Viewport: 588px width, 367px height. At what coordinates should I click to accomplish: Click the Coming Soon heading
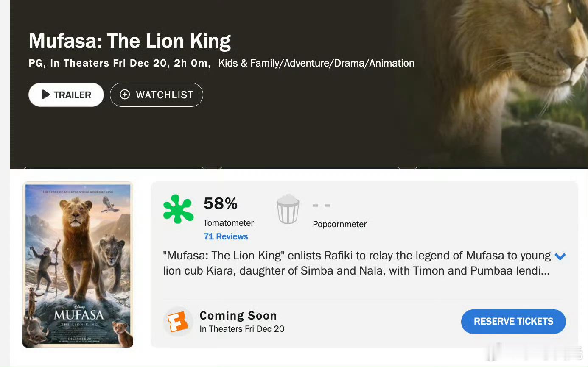(x=238, y=316)
